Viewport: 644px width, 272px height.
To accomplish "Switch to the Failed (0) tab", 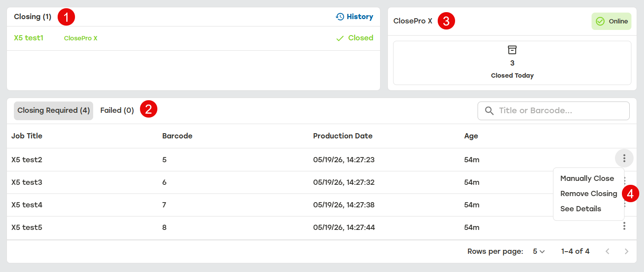I will (117, 111).
